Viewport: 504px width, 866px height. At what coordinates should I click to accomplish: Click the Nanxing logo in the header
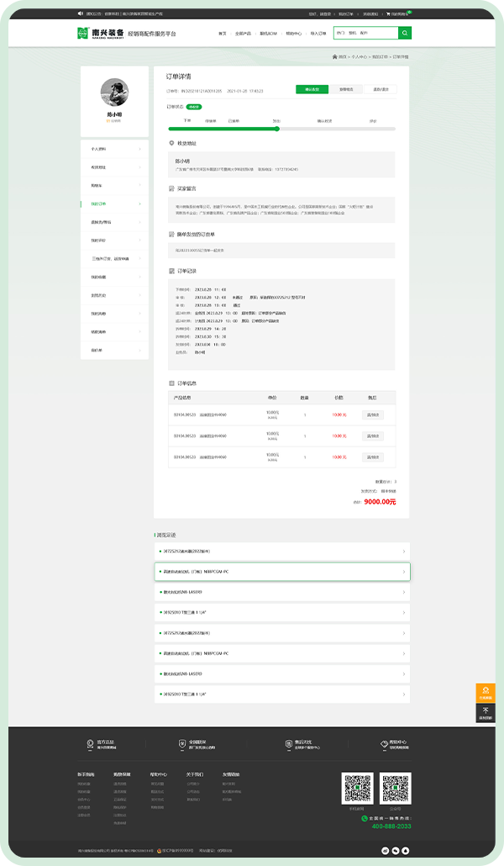(x=100, y=34)
